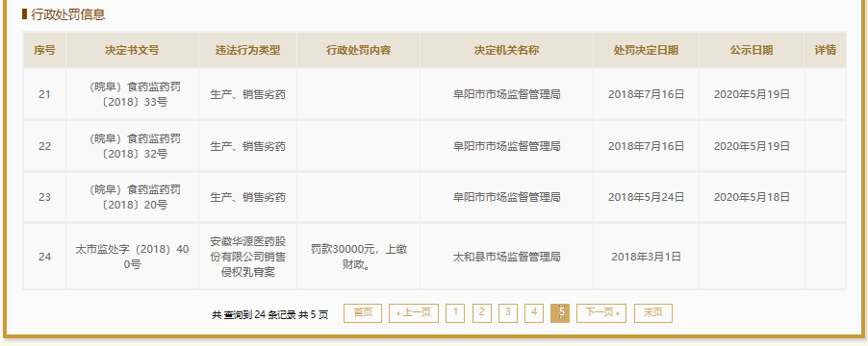The image size is (868, 346).
Task: Click 安徽华源医药股份有限公司销售侵权乳育案 cell
Action: click(x=248, y=257)
